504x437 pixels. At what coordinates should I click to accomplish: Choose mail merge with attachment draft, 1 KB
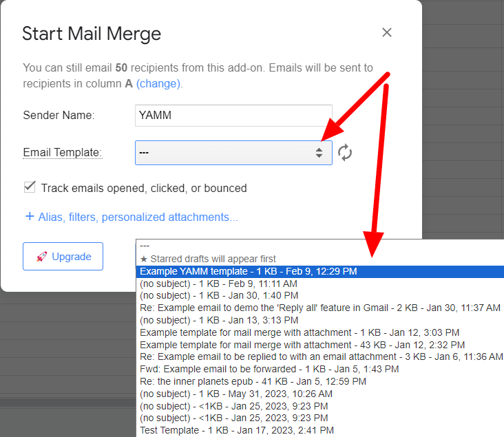coord(320,332)
